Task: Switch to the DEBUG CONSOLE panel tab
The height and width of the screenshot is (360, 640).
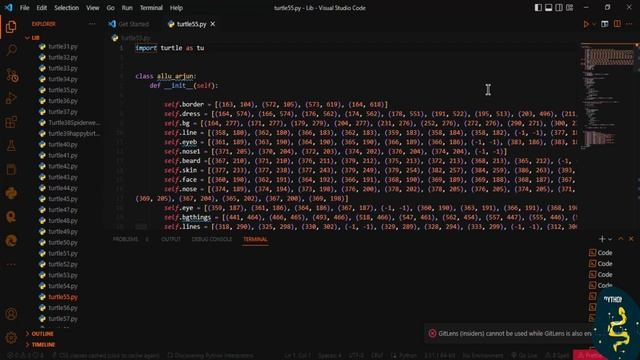Action: pyautogui.click(x=212, y=239)
